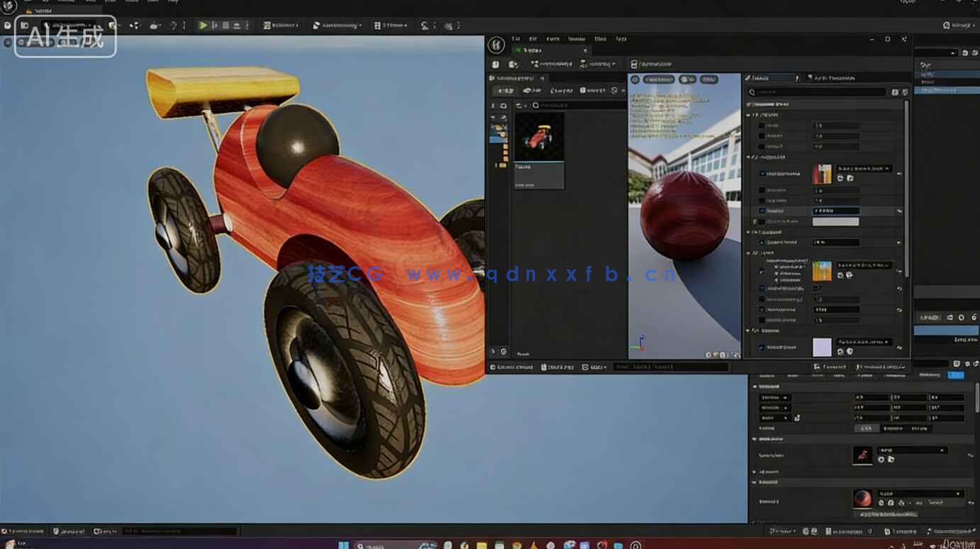Collapse the parameter group above the red wood texture

point(749,157)
